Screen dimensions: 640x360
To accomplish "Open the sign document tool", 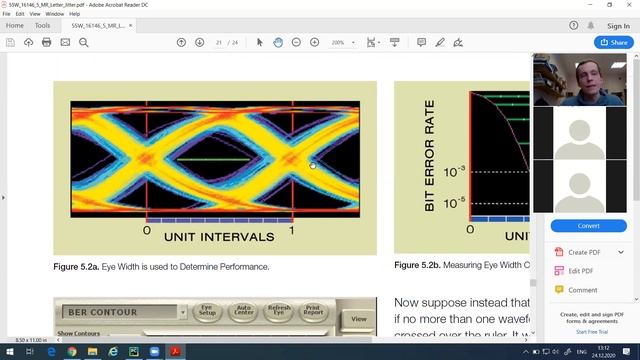I will 458,42.
